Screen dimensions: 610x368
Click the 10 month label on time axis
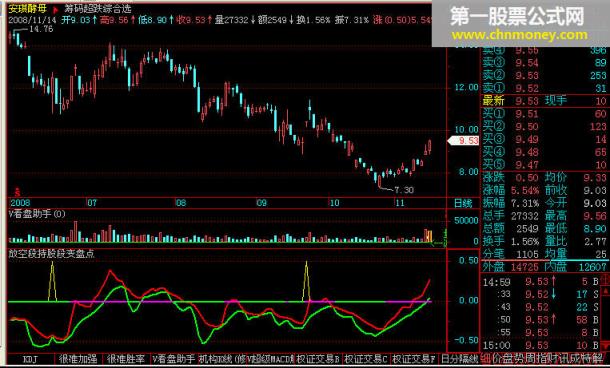(x=334, y=203)
